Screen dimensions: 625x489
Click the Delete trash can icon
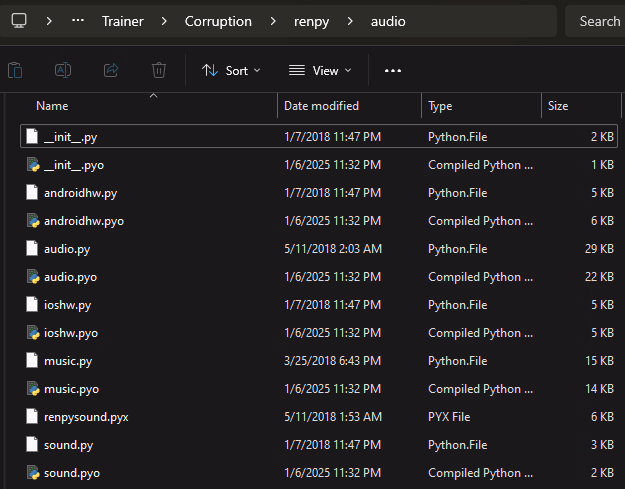coord(159,71)
